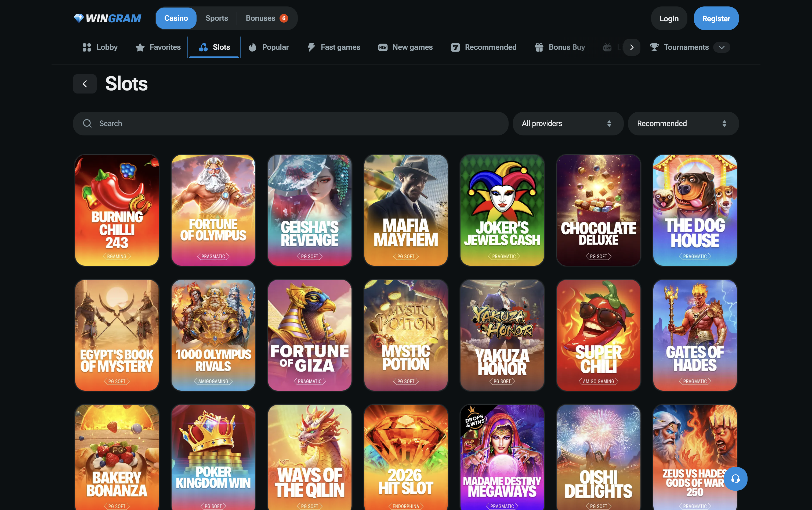Screen dimensions: 812x510
Task: Launch The Dog House slot
Action: point(695,210)
